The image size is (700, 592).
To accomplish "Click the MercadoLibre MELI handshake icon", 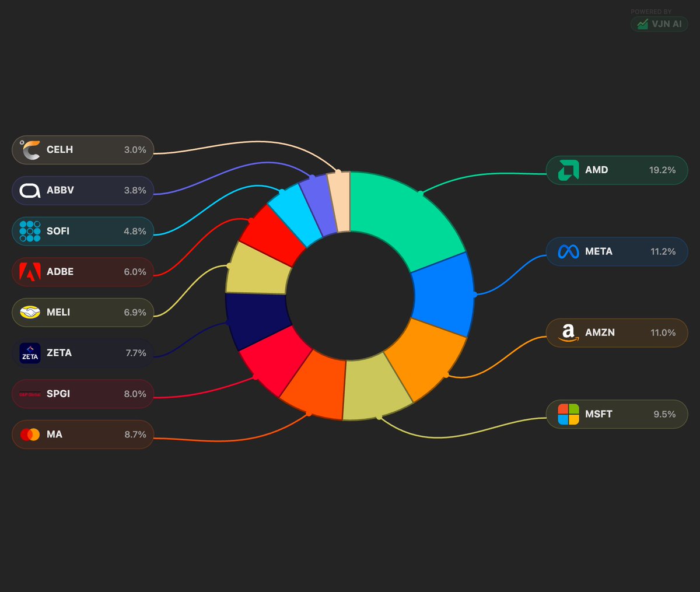I will [30, 313].
